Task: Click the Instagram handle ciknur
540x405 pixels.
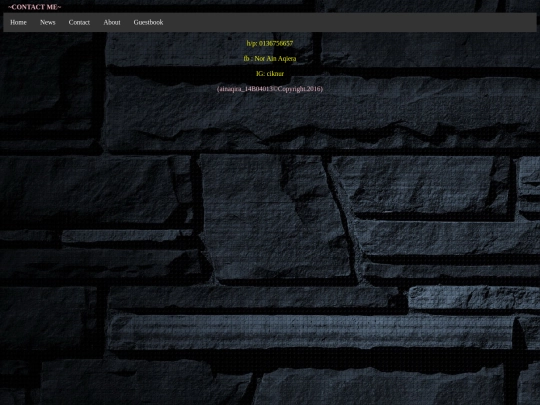Action: (275, 74)
